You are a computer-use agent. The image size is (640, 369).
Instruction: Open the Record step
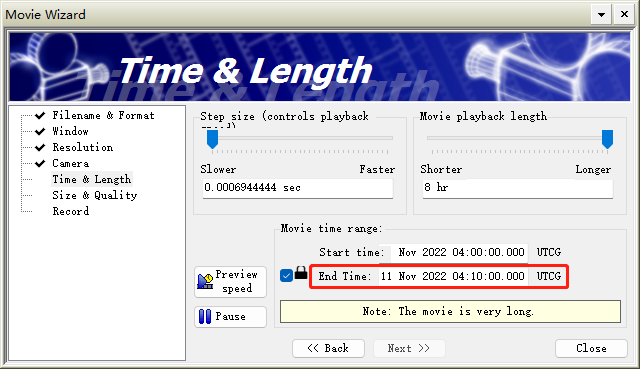[x=71, y=211]
